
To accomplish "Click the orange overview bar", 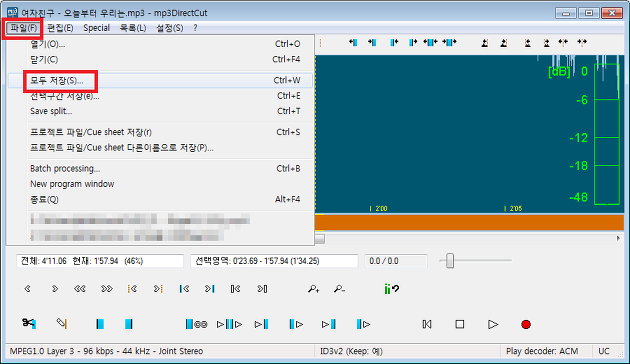I will pos(469,222).
